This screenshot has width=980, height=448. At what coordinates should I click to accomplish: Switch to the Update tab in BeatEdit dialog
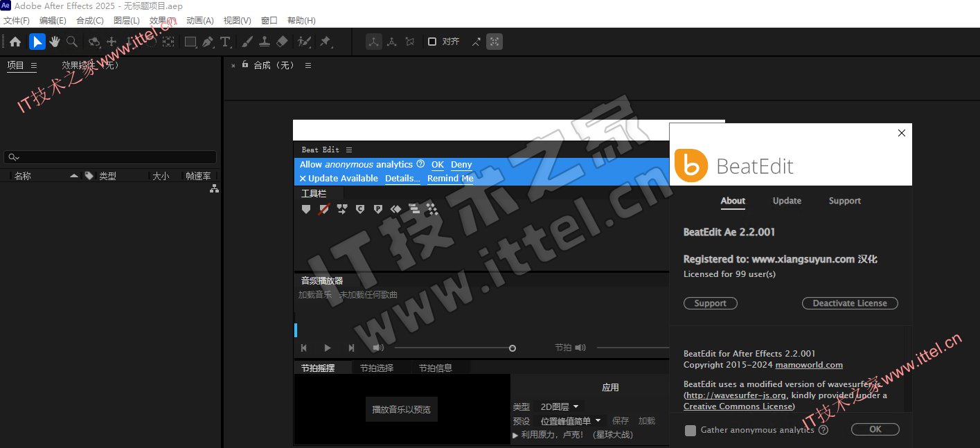tap(787, 201)
